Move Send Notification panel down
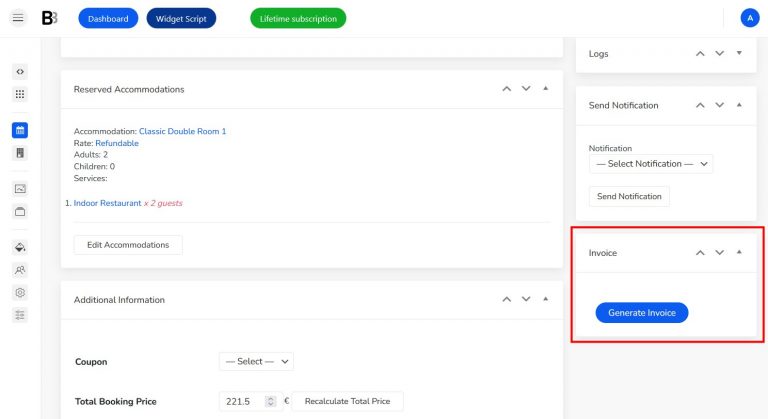Image resolution: width=768 pixels, height=419 pixels. (719, 105)
